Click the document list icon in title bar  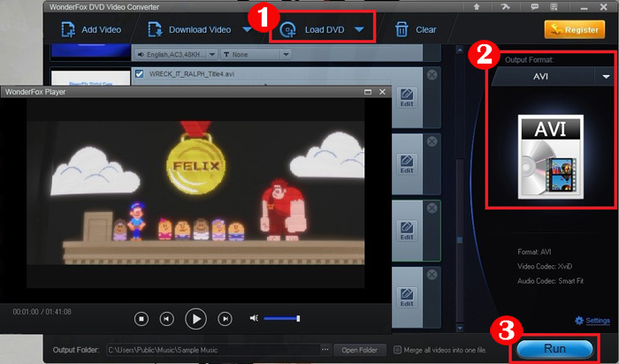554,7
